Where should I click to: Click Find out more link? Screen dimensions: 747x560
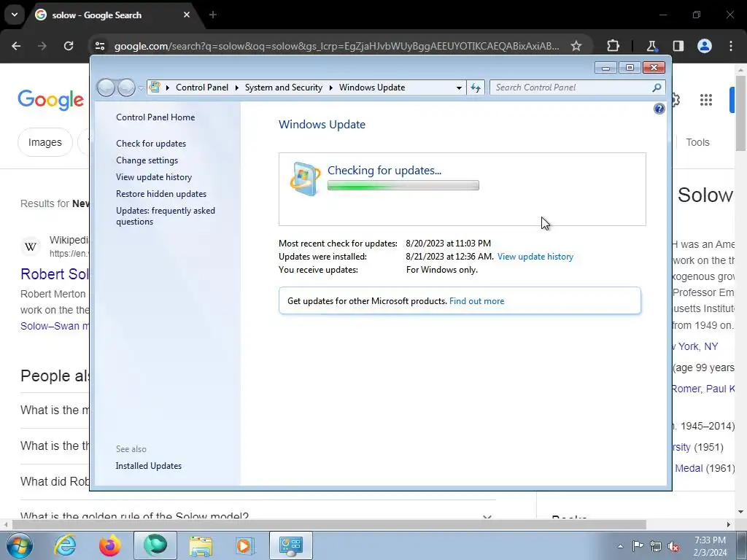(476, 301)
